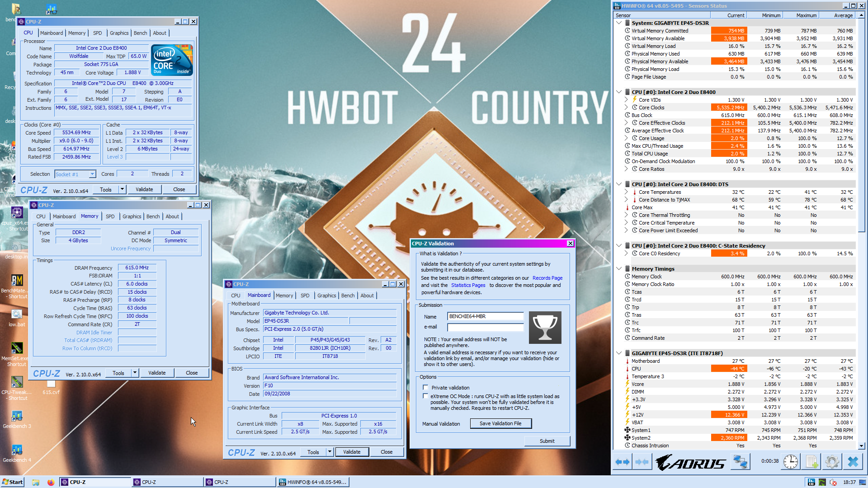
Task: Expand the Core Effective Clocks row
Action: click(x=626, y=123)
